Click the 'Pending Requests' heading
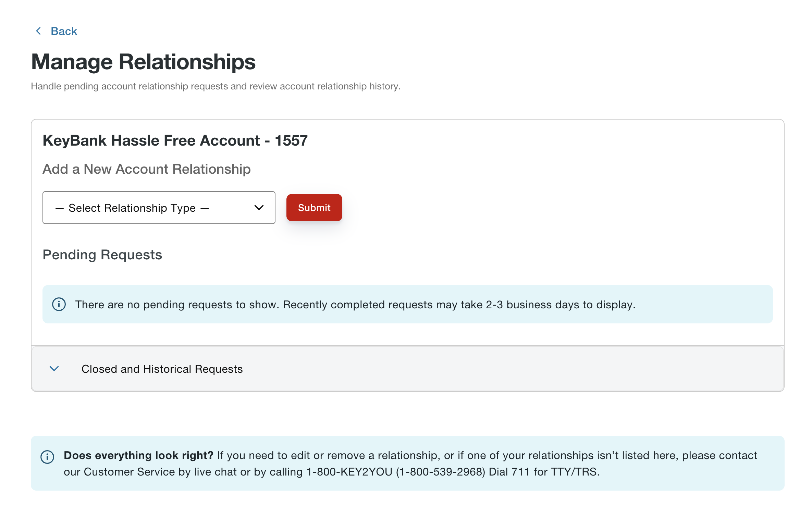The image size is (812, 518). click(x=102, y=255)
